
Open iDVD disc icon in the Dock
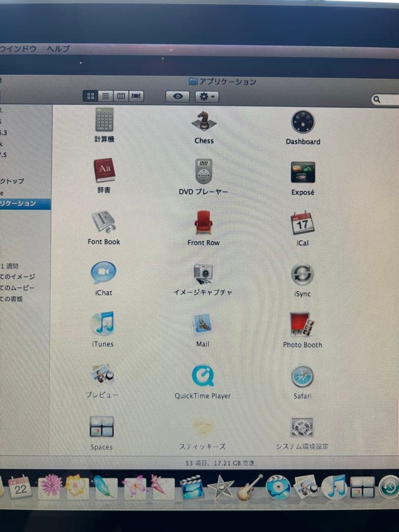click(278, 488)
